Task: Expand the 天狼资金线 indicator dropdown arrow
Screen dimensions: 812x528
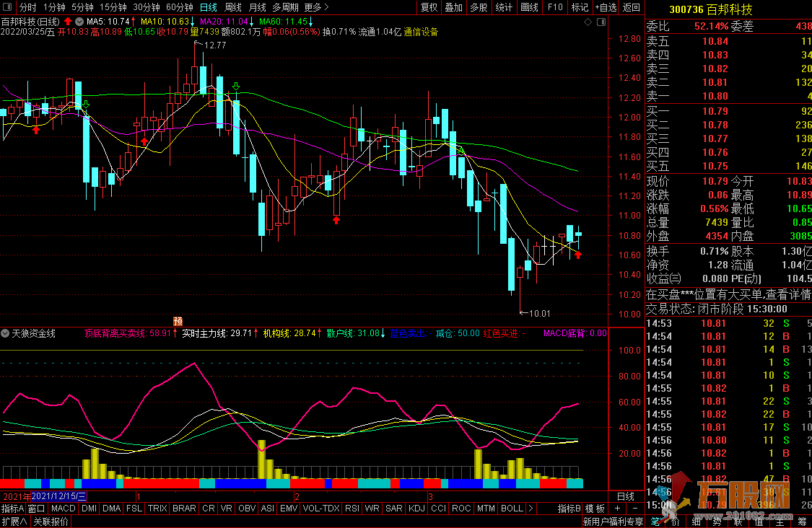Action: (x=5, y=333)
